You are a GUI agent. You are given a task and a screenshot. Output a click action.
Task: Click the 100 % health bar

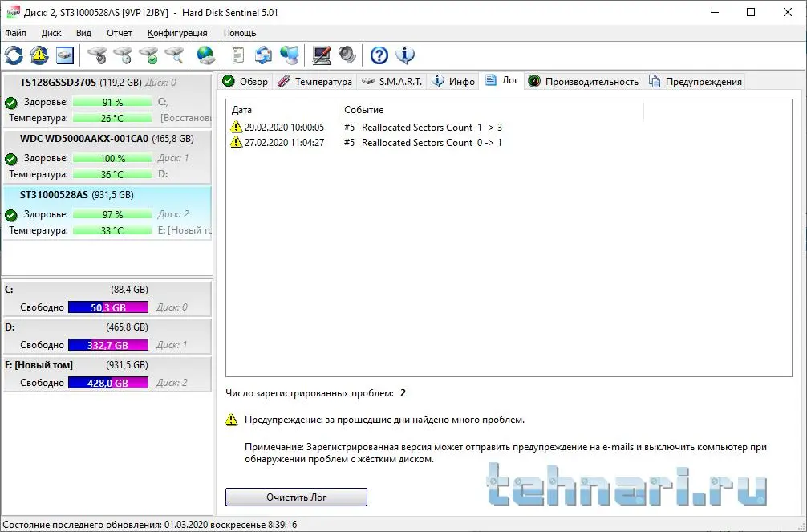(112, 158)
